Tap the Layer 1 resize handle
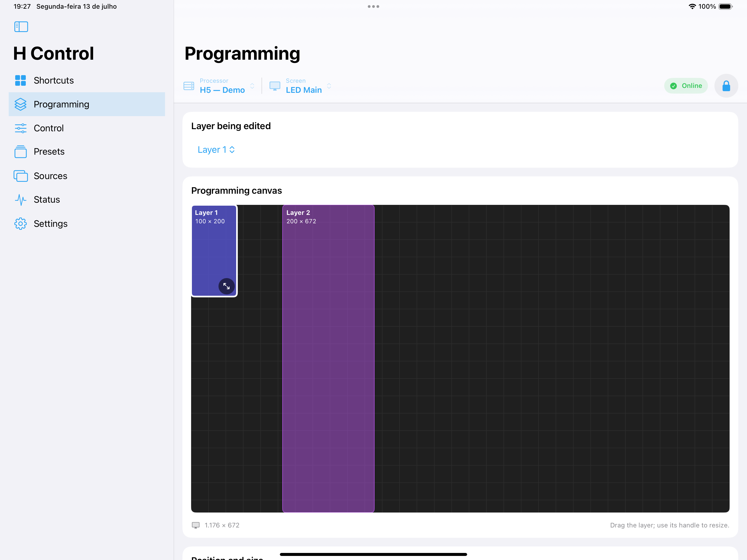 pos(226,286)
